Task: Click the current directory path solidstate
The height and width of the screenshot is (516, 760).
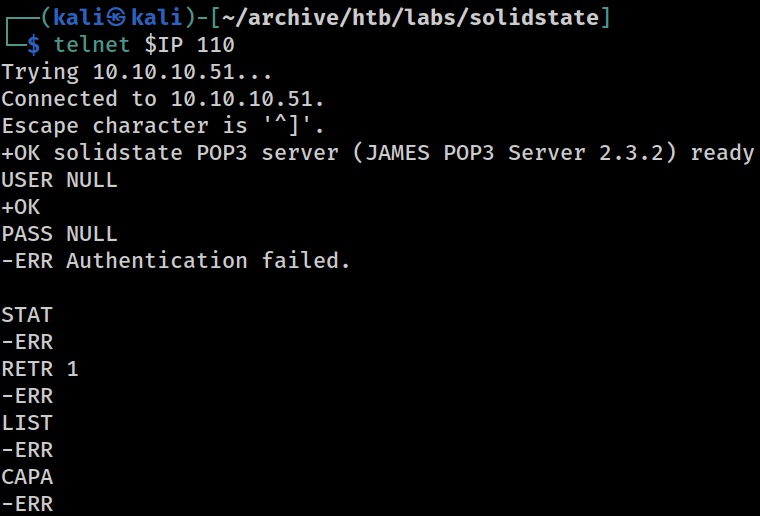Action: (534, 18)
